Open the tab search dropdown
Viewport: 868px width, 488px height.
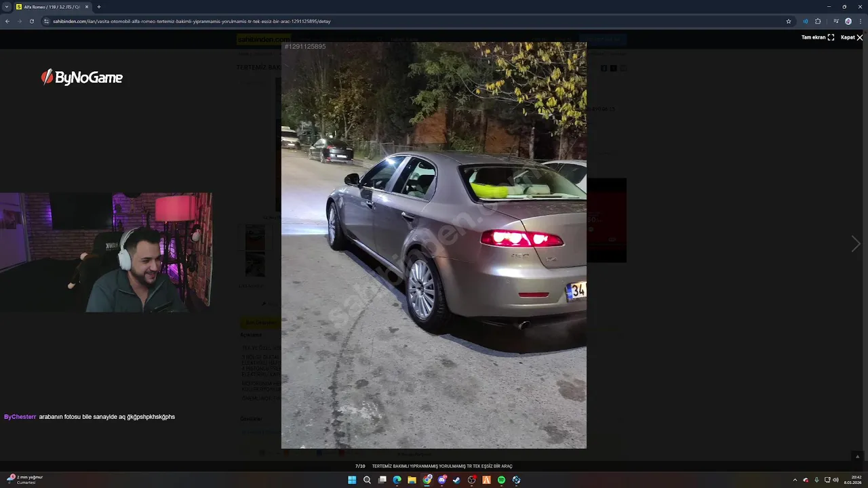coord(7,7)
